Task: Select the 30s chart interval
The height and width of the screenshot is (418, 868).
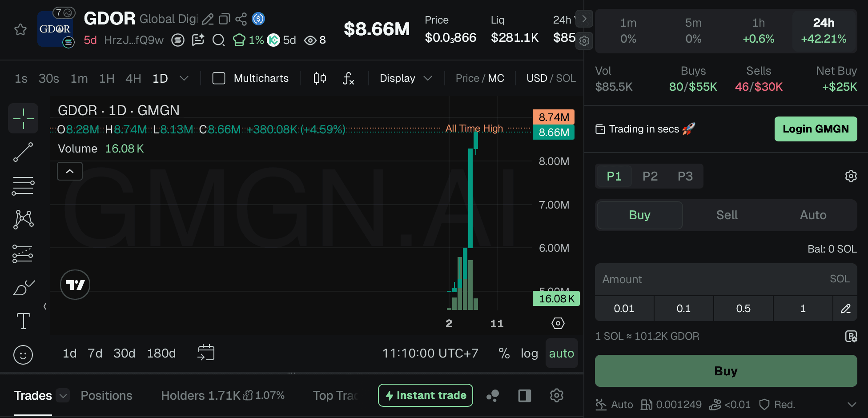Action: 49,78
